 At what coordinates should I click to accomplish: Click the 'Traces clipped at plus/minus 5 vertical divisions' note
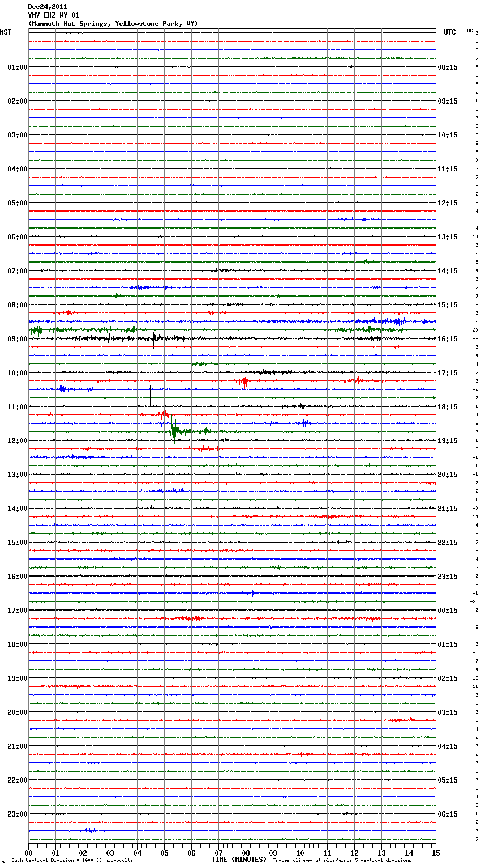[342, 861]
